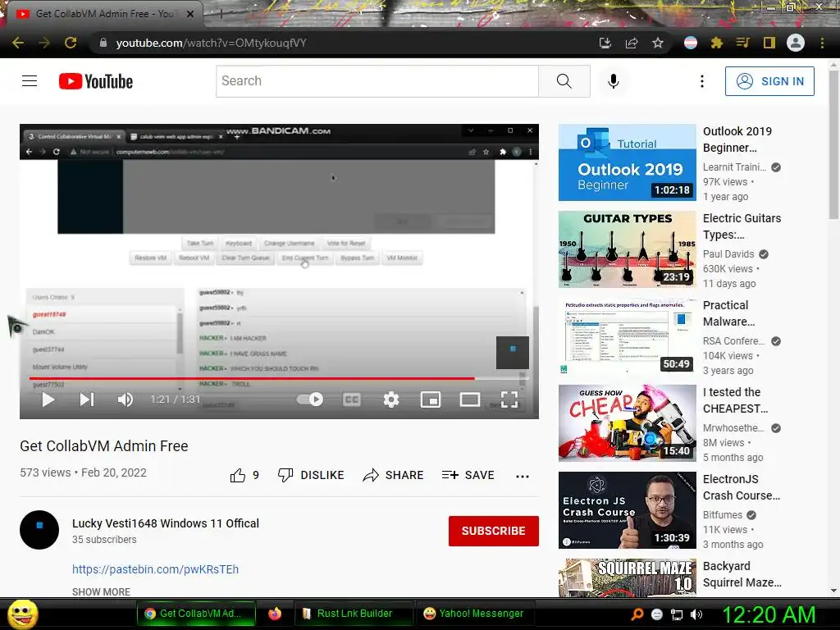This screenshot has height=630, width=840.
Task: Enable miniplayer mode
Action: point(431,399)
